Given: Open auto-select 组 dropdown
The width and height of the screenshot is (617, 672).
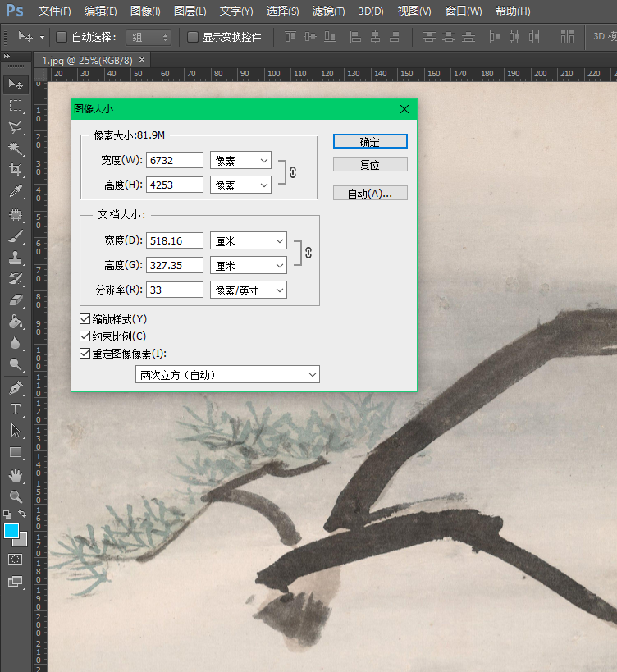Looking at the screenshot, I should coord(149,38).
